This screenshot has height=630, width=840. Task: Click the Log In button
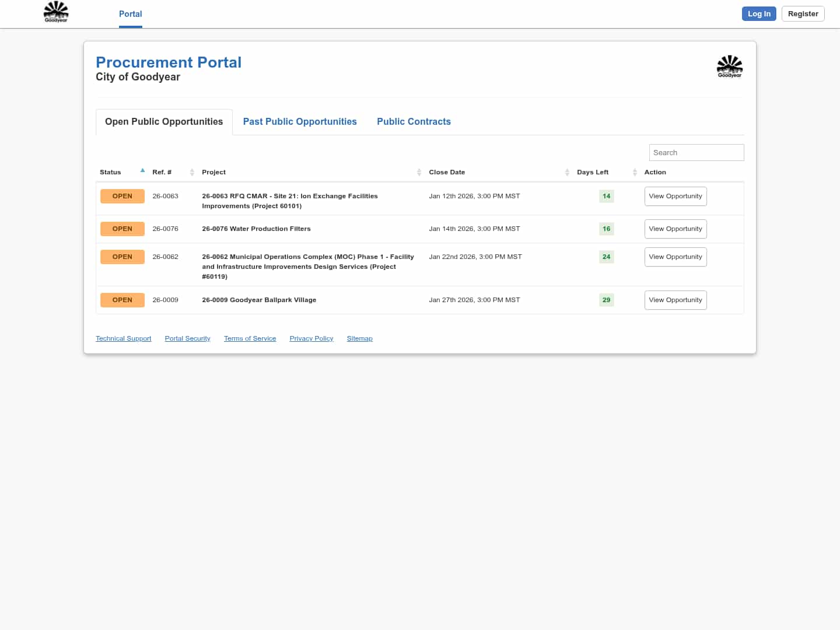758,14
